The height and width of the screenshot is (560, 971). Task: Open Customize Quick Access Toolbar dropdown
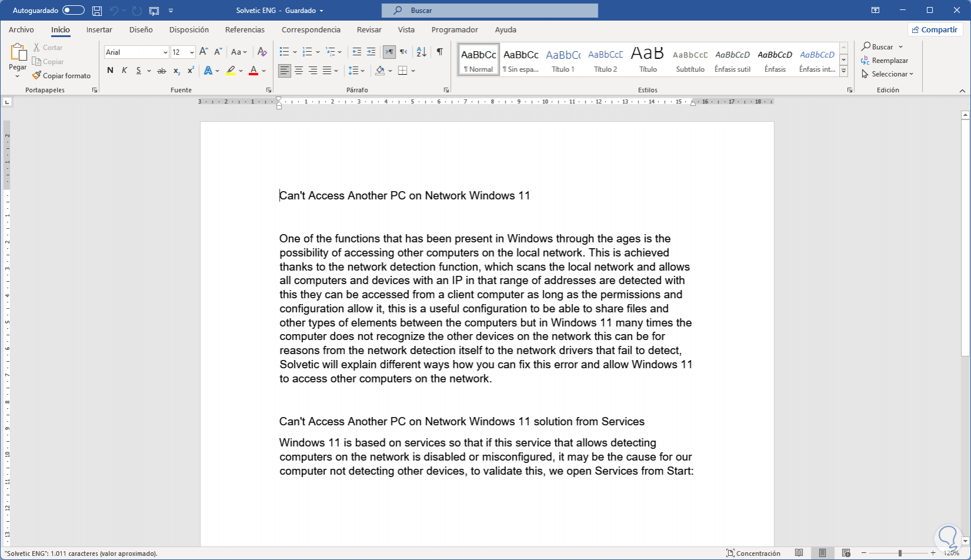click(171, 11)
